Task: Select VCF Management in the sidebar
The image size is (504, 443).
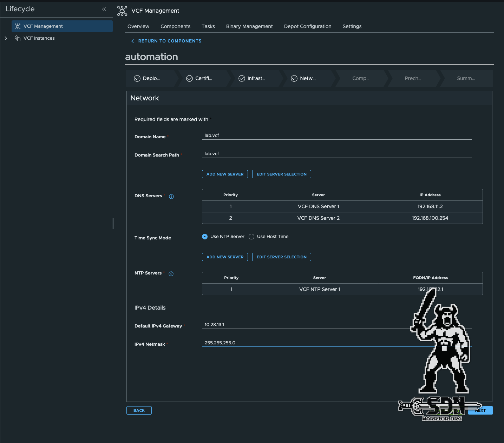Action: click(43, 26)
